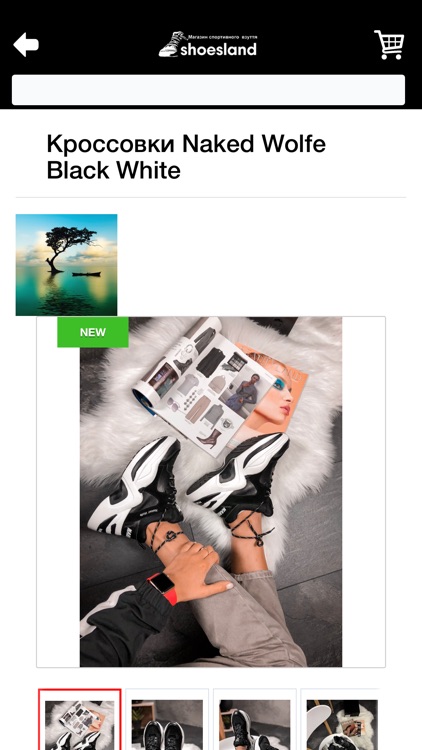The width and height of the screenshot is (422, 750).
Task: Go back using the white arrow icon
Action: (x=26, y=45)
